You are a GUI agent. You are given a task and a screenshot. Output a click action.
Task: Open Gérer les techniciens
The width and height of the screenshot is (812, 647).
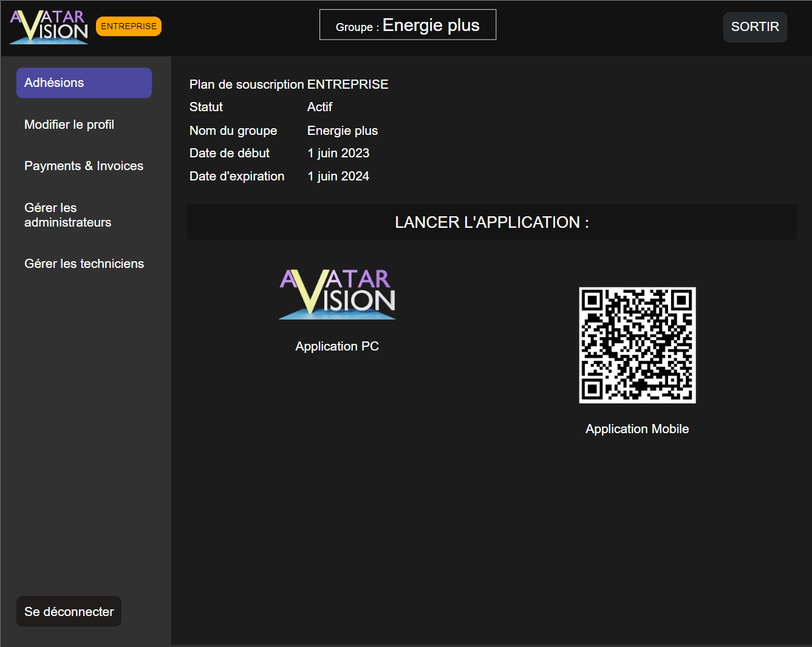tap(84, 264)
